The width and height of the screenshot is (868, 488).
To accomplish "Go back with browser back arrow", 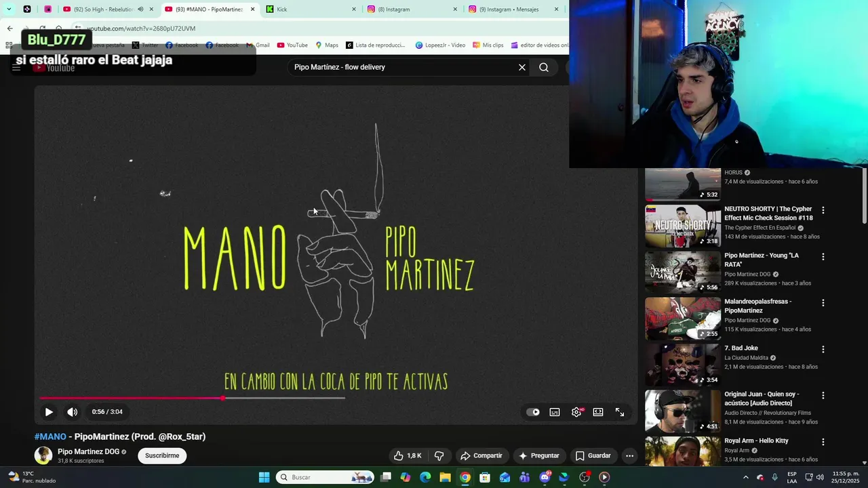I will [9, 28].
